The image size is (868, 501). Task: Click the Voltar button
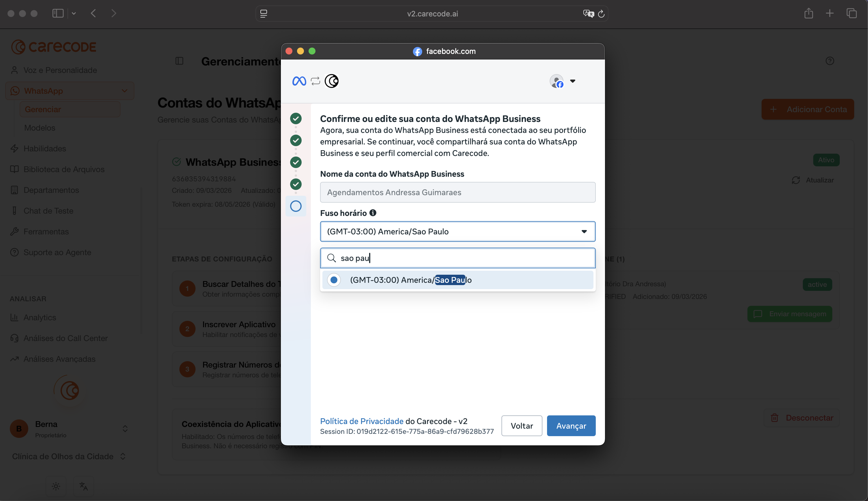521,426
